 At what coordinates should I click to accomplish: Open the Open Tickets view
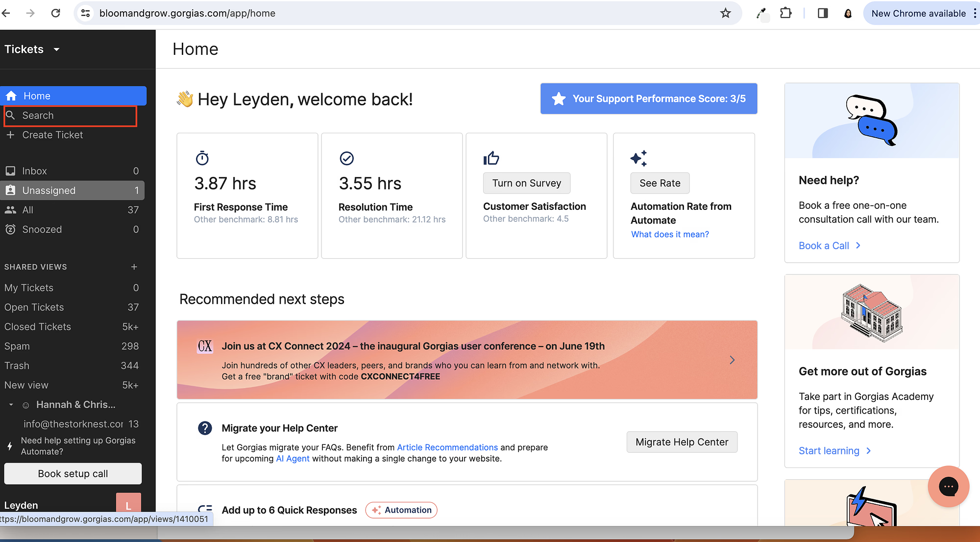[x=72, y=307]
